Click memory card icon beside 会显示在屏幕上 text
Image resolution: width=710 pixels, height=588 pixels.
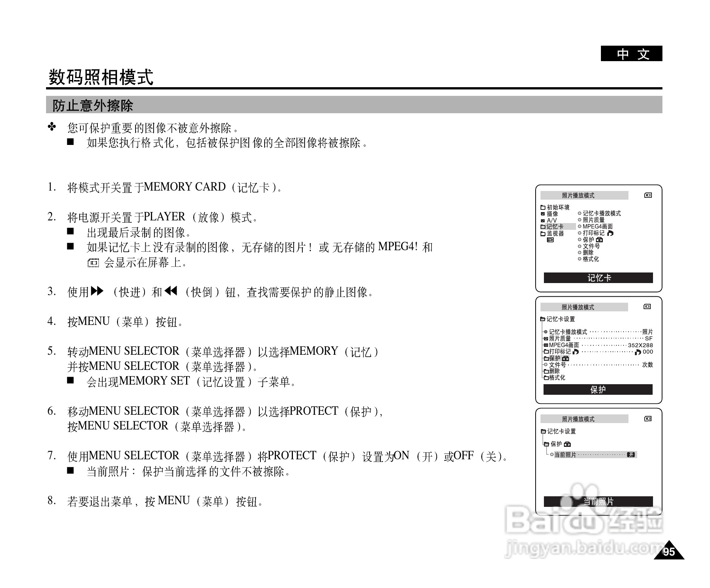(93, 263)
